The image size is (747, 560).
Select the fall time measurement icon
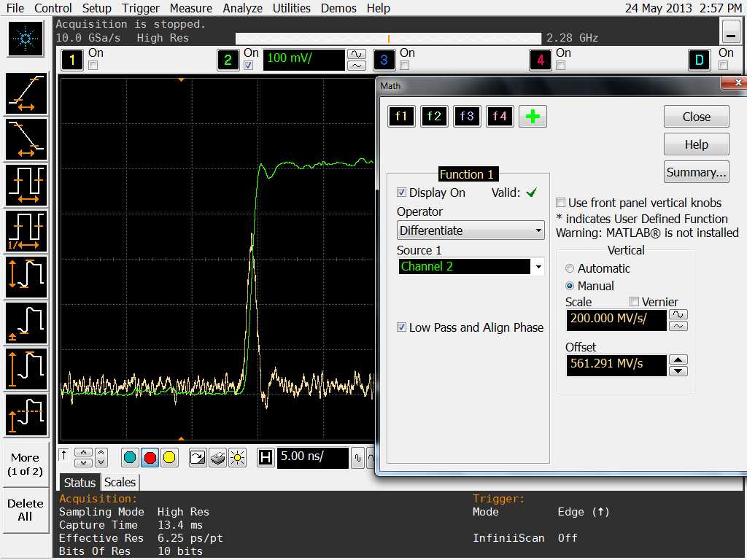click(26, 139)
